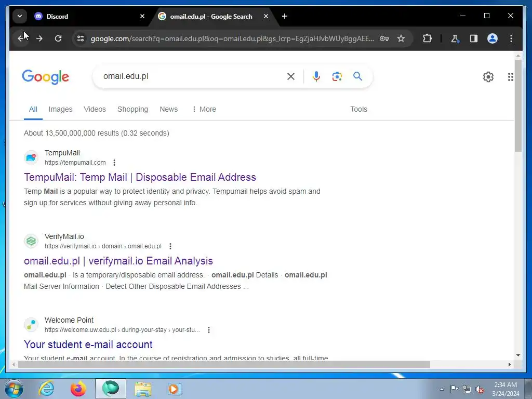Open options for TempuMail result
Viewport: 532px width, 399px height.
click(x=114, y=163)
